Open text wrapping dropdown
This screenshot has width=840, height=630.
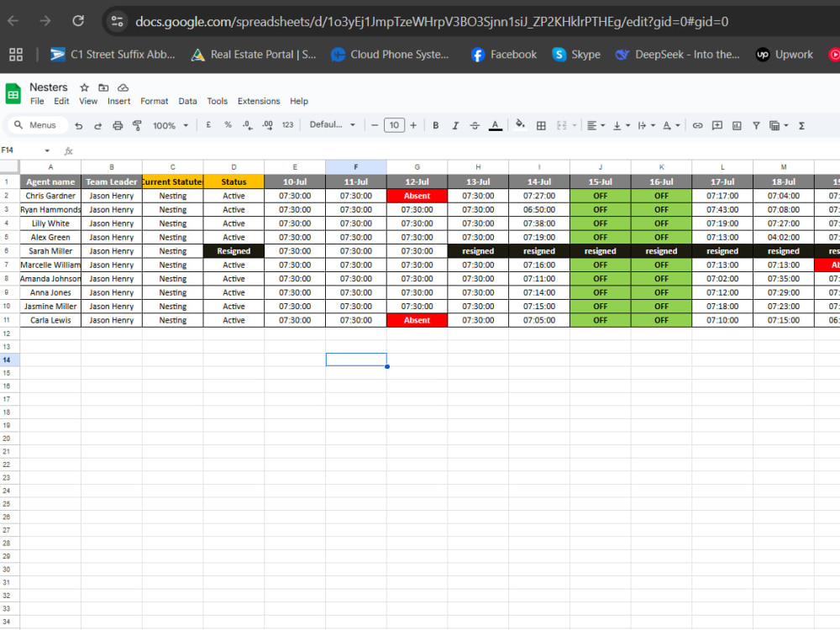click(647, 125)
